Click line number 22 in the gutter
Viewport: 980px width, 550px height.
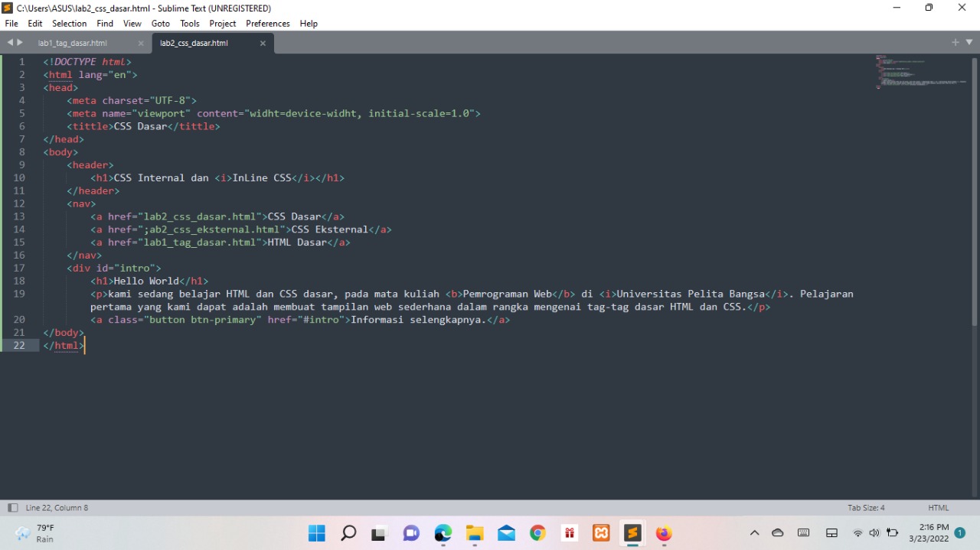[19, 345]
